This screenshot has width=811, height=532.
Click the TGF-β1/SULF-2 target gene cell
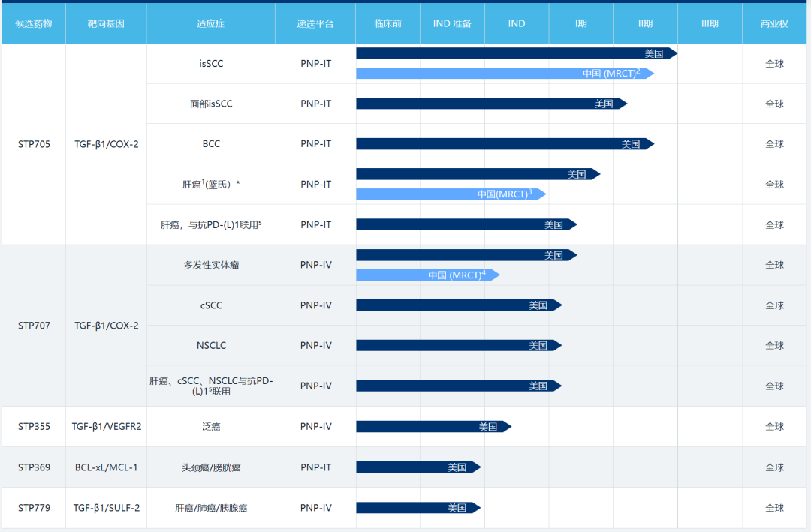[x=106, y=508]
